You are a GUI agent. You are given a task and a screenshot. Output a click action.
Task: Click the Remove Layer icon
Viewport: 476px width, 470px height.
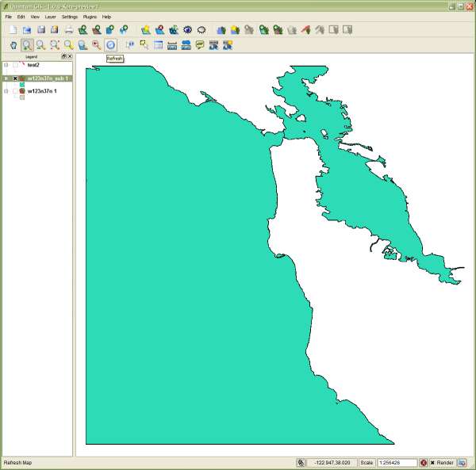pos(159,29)
